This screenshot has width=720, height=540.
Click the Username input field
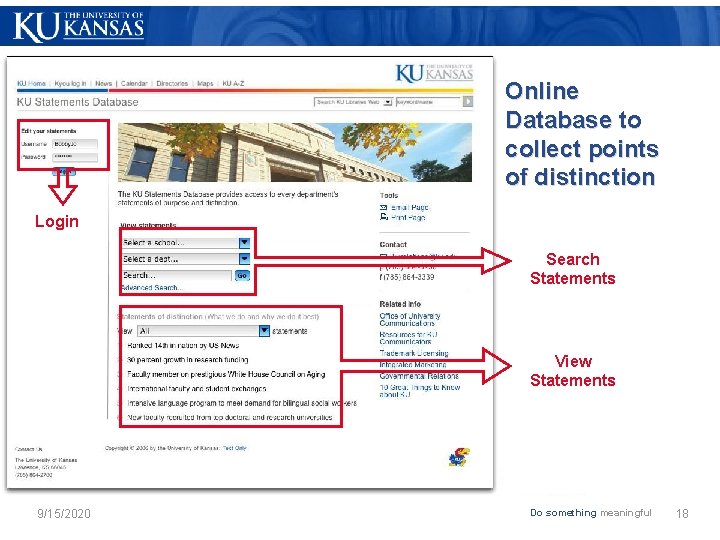(75, 144)
